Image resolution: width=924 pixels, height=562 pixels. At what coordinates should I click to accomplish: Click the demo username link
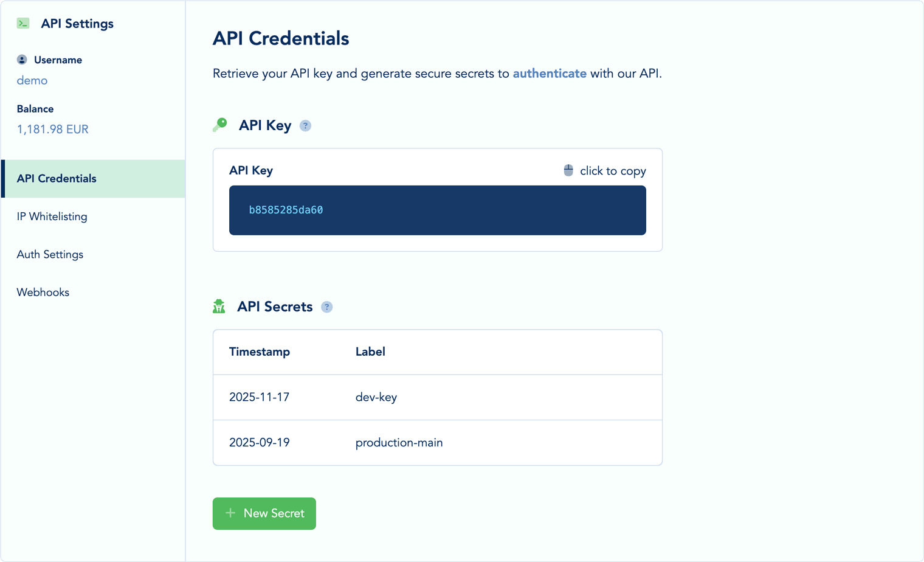32,80
